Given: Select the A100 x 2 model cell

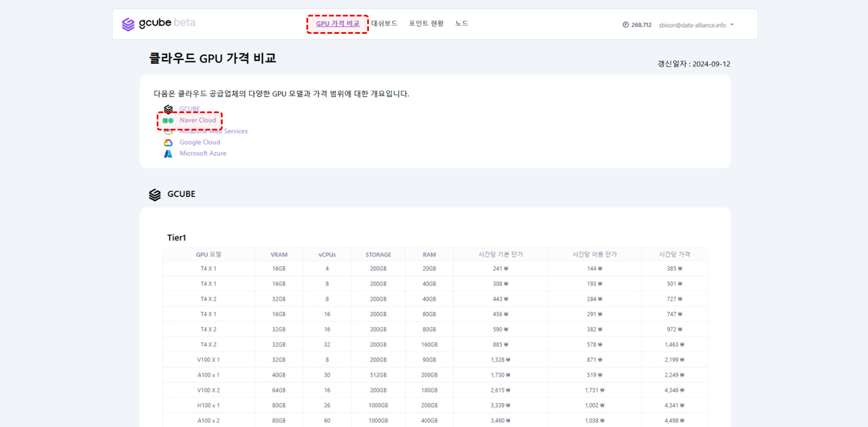Looking at the screenshot, I should pos(209,420).
